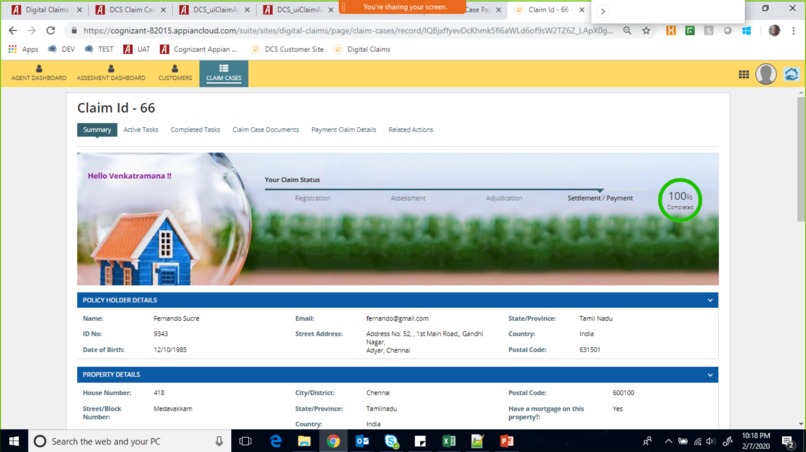806x452 pixels.
Task: Click the house number value 418
Action: [x=159, y=393]
